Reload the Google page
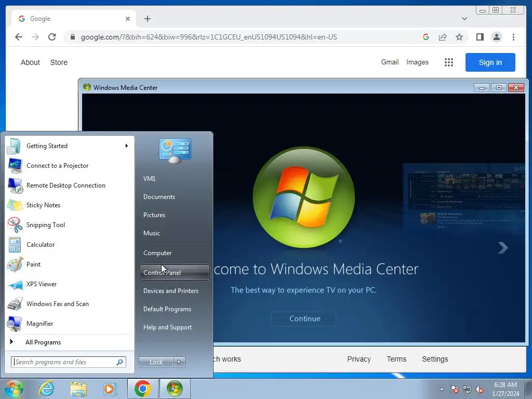Screen dimensions: 532x399 (x=52, y=37)
